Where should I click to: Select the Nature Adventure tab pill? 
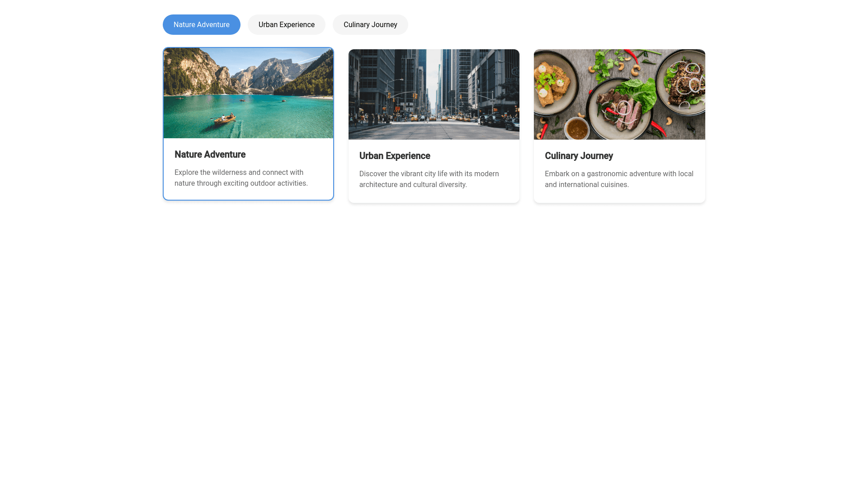[201, 25]
